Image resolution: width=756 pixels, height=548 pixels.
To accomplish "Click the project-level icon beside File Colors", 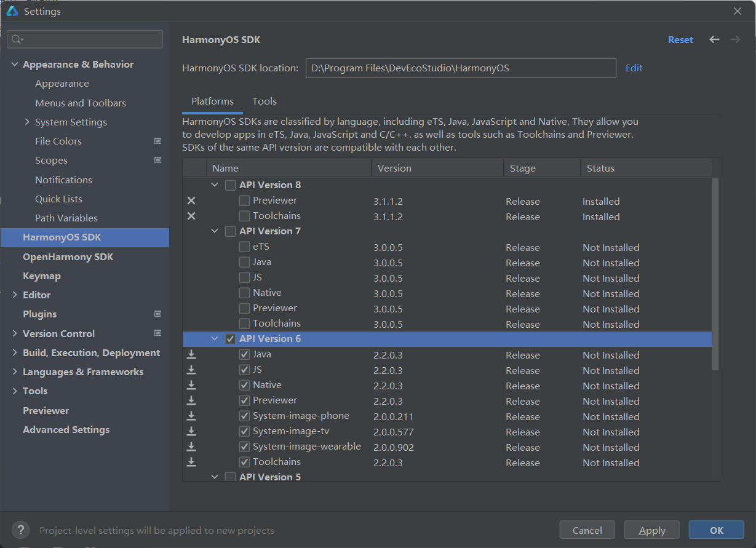I will (157, 141).
